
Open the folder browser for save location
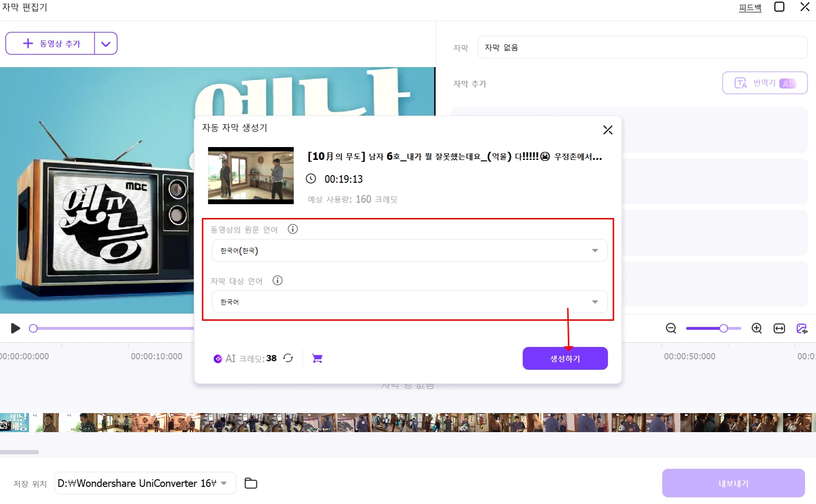pyautogui.click(x=251, y=483)
